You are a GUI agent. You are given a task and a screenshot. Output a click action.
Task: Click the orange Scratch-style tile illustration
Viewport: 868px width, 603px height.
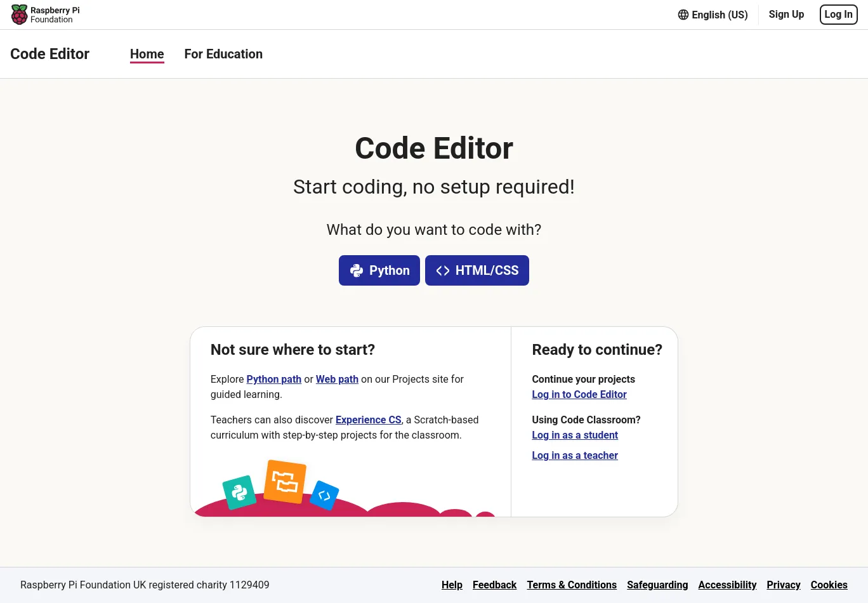[285, 482]
